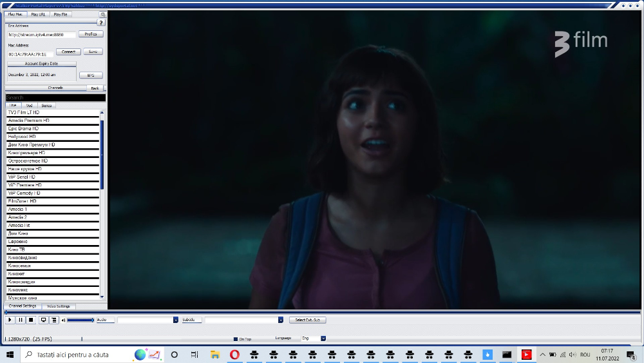Pause the video stream

(20, 320)
